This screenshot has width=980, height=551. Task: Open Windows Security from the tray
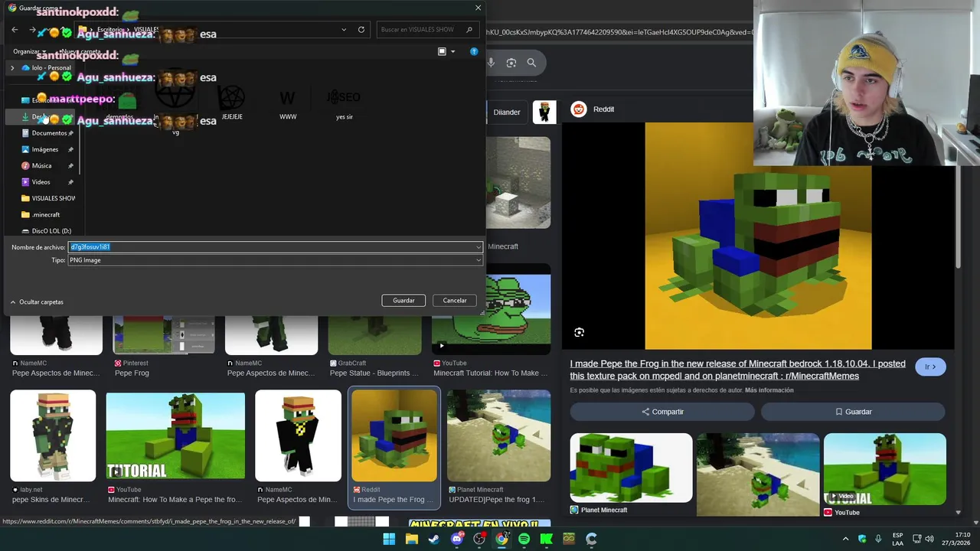(x=862, y=539)
